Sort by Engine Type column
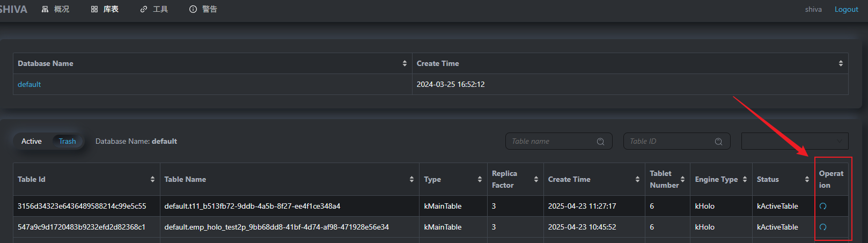 [745, 179]
